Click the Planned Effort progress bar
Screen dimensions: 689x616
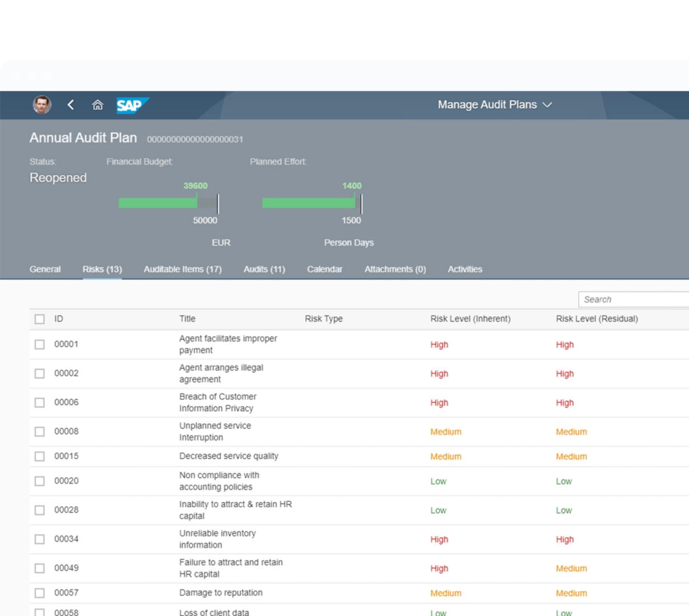tap(311, 203)
